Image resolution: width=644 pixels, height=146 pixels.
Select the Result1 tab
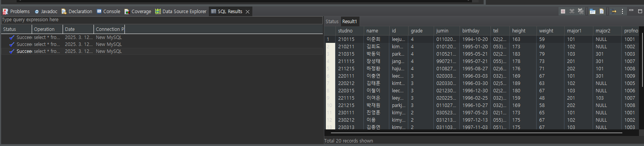349,22
